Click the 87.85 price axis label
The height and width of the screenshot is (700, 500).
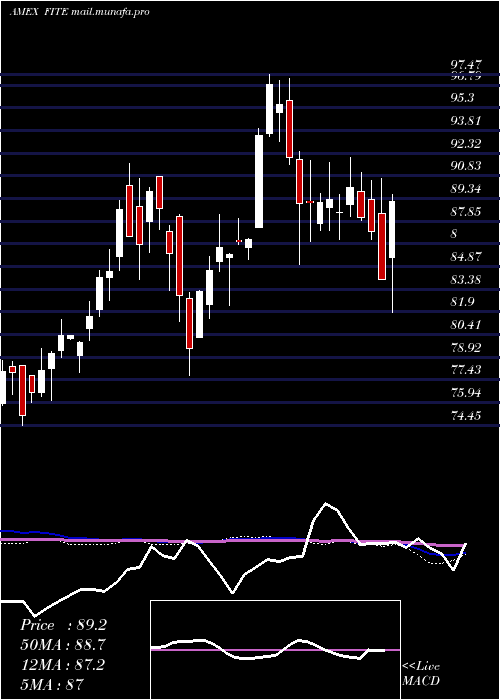[466, 212]
